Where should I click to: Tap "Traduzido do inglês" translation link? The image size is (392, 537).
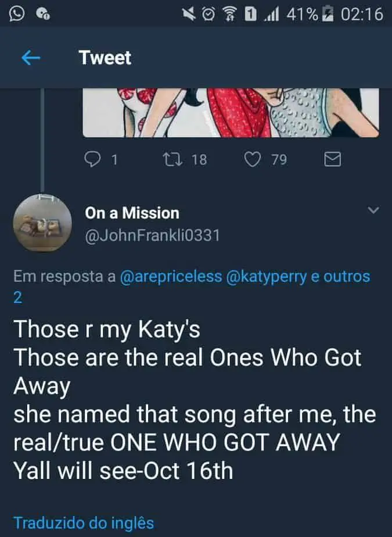(x=84, y=522)
